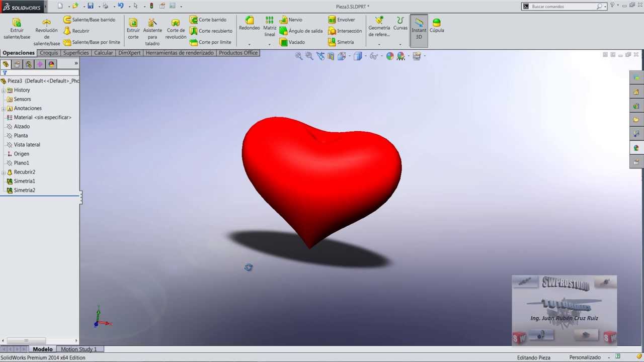
Task: Select the Vaciado shell tool
Action: click(293, 42)
